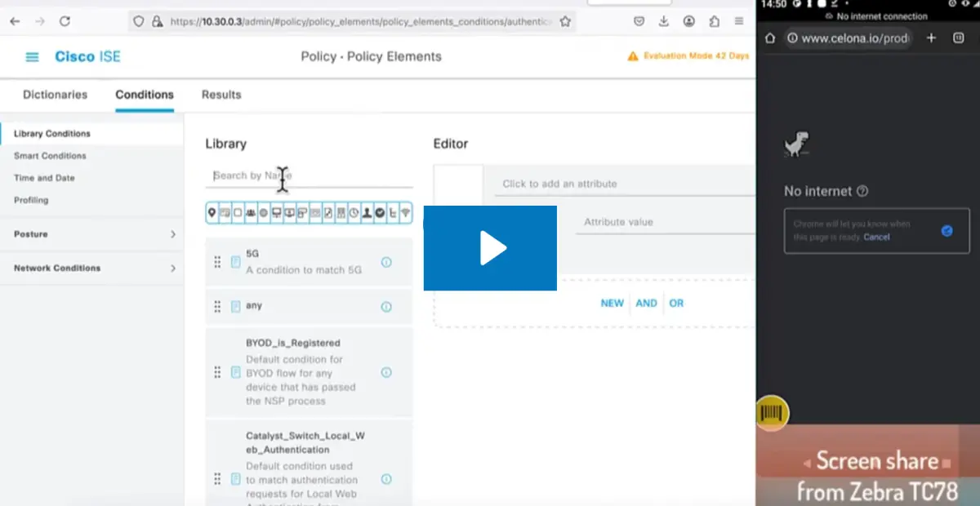Filter library by globe icon
The image size is (980, 506).
263,213
